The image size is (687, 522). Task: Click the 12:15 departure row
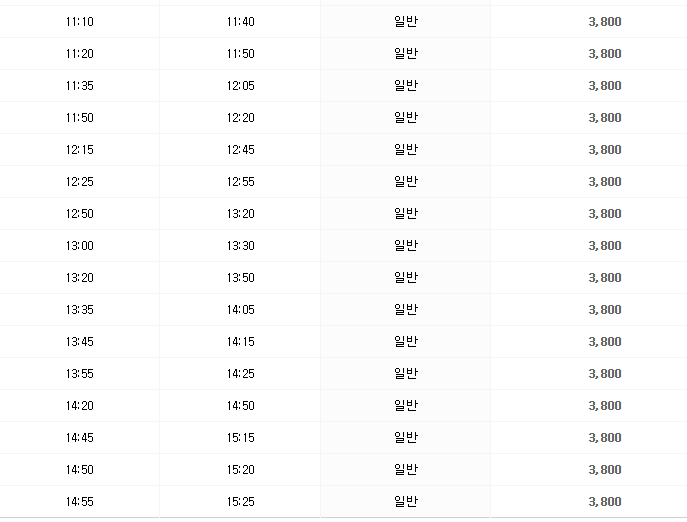(80, 150)
